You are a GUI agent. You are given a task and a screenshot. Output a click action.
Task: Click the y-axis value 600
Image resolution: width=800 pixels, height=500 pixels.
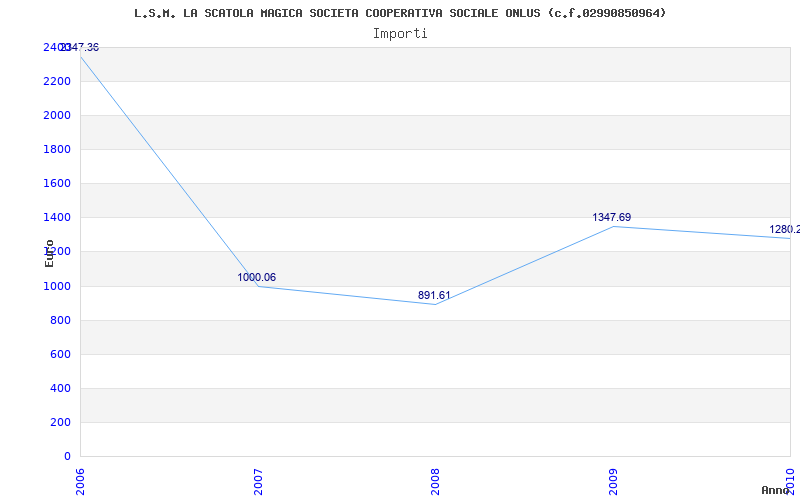click(x=60, y=355)
